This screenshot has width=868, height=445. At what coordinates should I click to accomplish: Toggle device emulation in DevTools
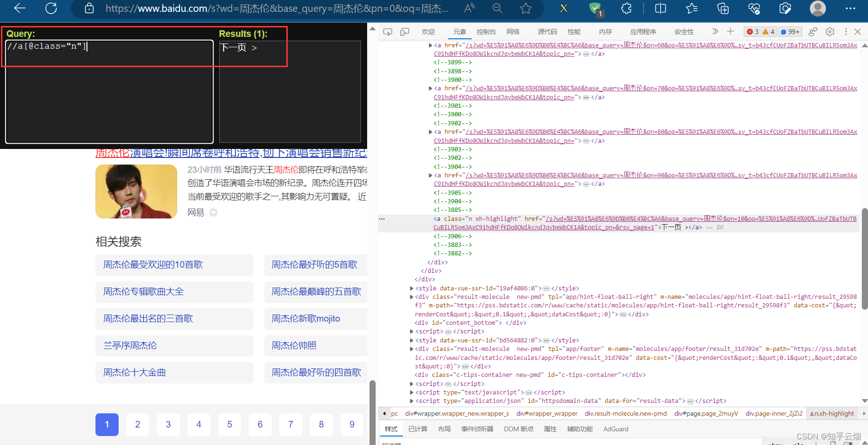point(404,32)
